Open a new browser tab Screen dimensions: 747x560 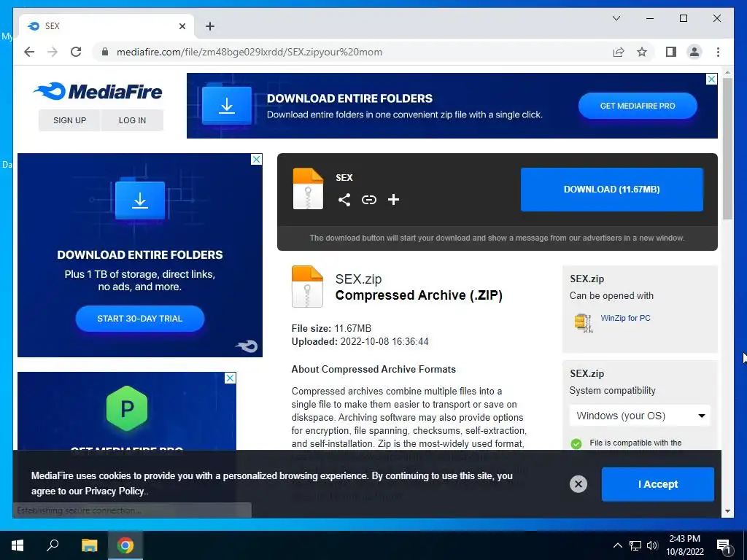click(x=209, y=26)
